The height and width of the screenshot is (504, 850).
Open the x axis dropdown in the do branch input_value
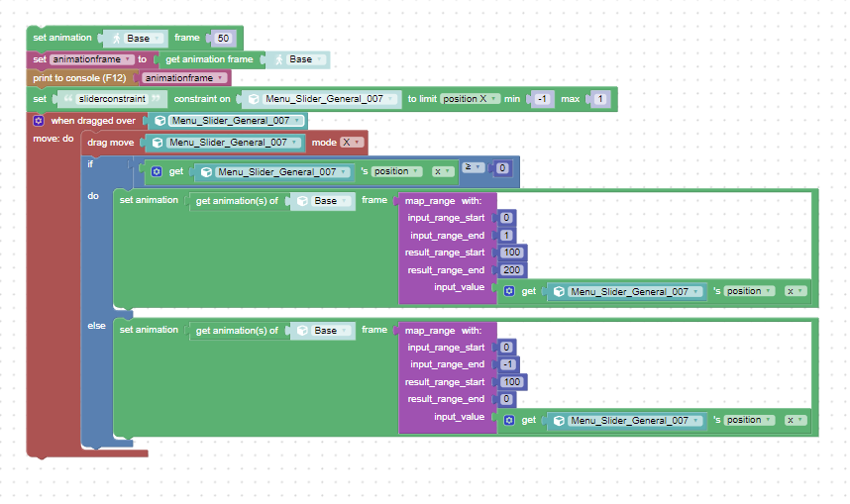(796, 291)
